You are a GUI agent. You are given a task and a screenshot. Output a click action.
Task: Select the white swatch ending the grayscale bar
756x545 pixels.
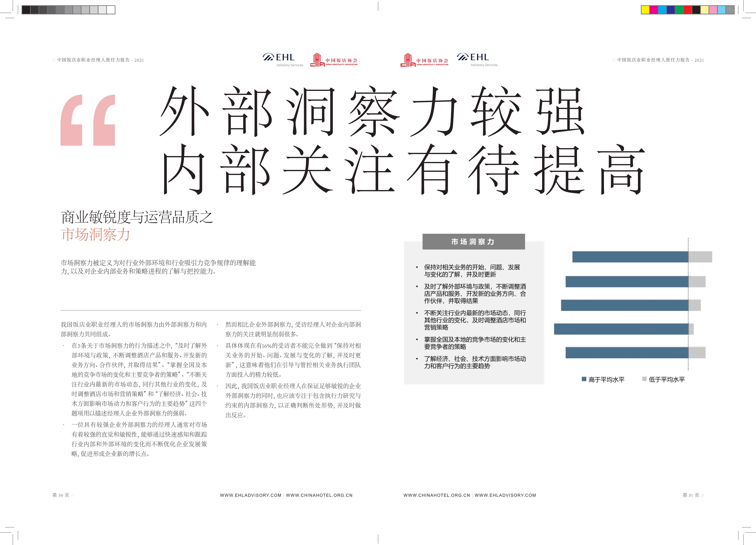111,10
